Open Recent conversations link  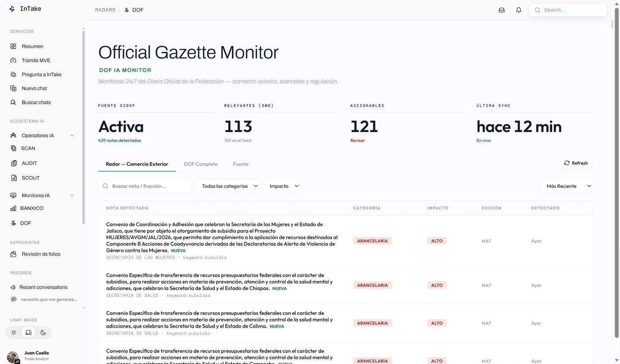[x=43, y=287]
